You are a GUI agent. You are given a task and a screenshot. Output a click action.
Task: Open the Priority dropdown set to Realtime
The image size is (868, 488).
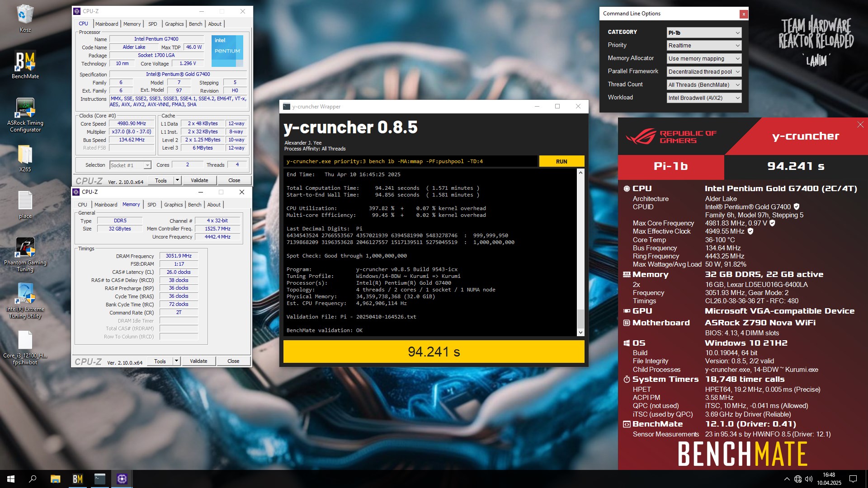click(x=704, y=46)
